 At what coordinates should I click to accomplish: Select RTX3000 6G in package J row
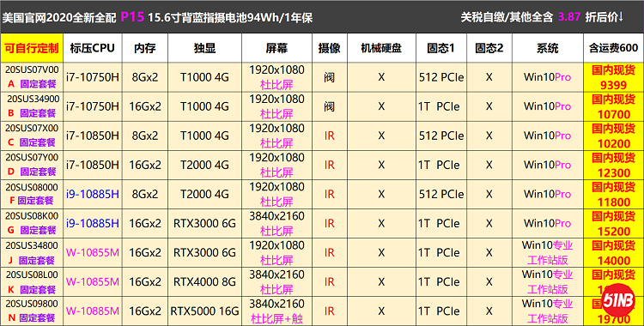pyautogui.click(x=204, y=252)
